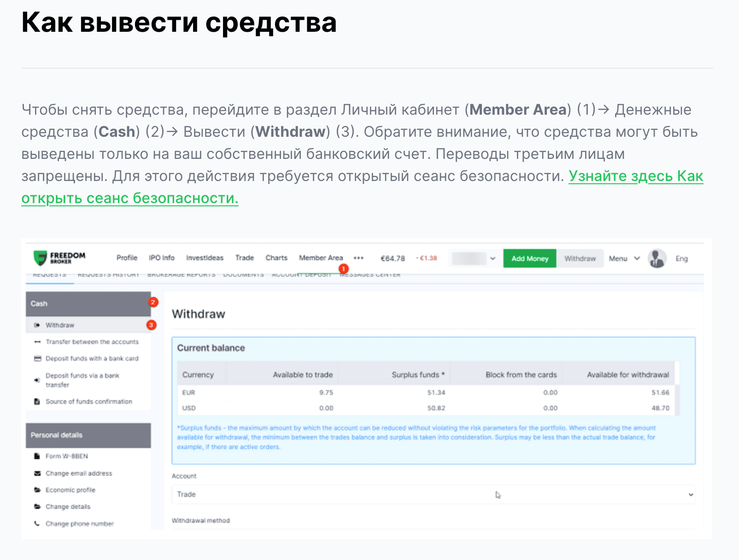This screenshot has width=739, height=560.
Task: Open Deposit funds via a bank transfer
Action: tap(82, 380)
